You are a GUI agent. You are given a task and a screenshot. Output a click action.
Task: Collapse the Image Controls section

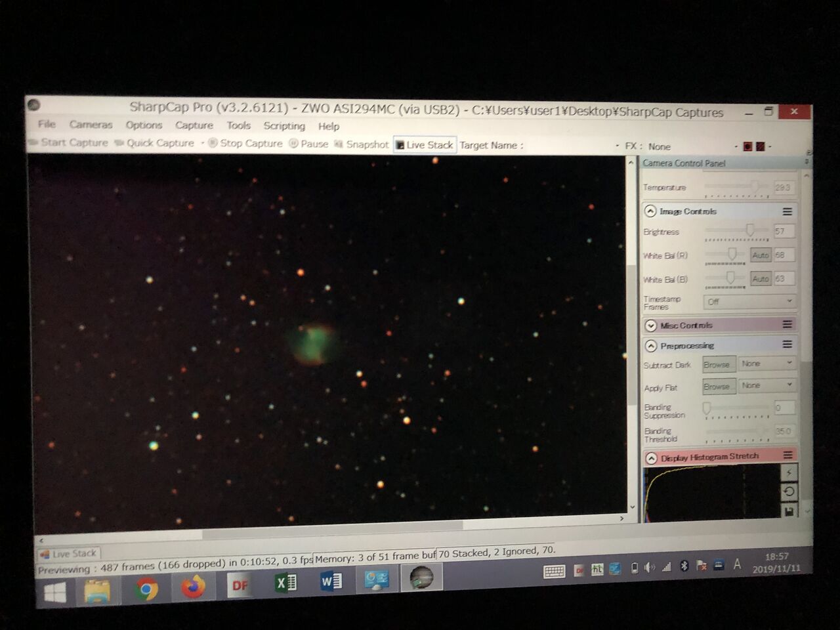[x=650, y=211]
